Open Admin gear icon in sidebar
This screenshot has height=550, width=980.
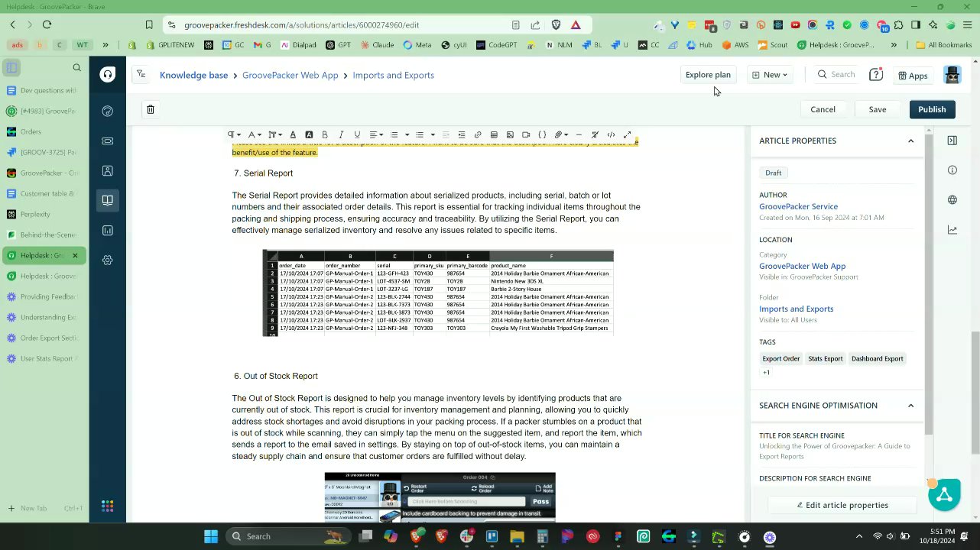[x=108, y=260]
